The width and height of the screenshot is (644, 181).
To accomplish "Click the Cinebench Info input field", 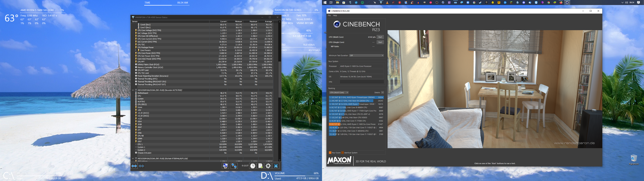I will click(x=362, y=82).
